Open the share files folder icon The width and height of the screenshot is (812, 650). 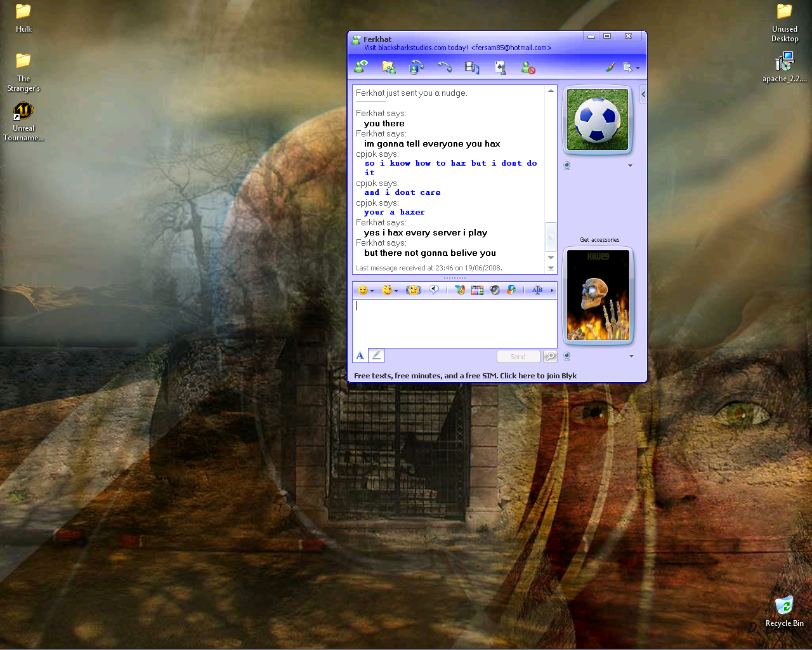388,67
